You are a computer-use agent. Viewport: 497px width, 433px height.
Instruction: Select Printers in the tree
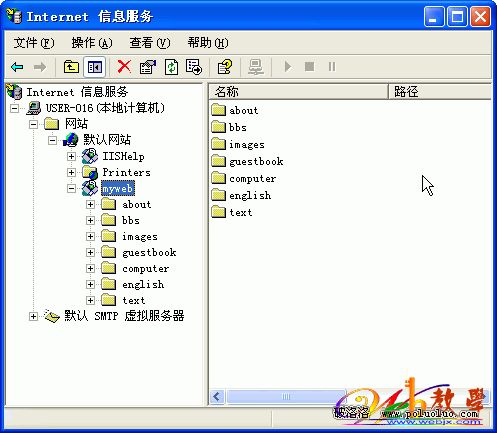point(126,172)
